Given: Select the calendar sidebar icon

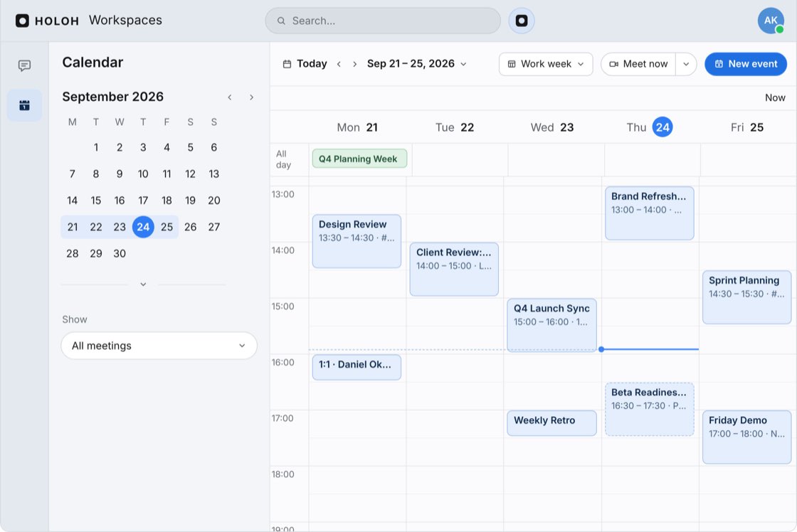Looking at the screenshot, I should (24, 105).
